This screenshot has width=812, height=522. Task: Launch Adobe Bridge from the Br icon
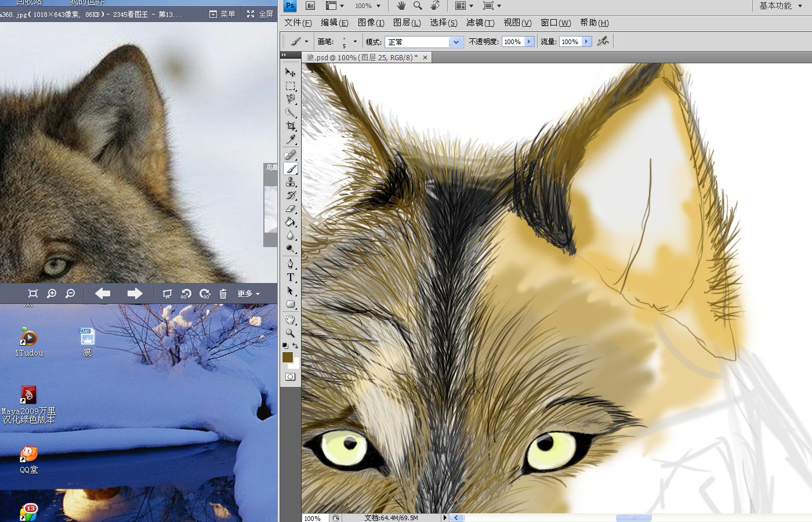[x=310, y=6]
